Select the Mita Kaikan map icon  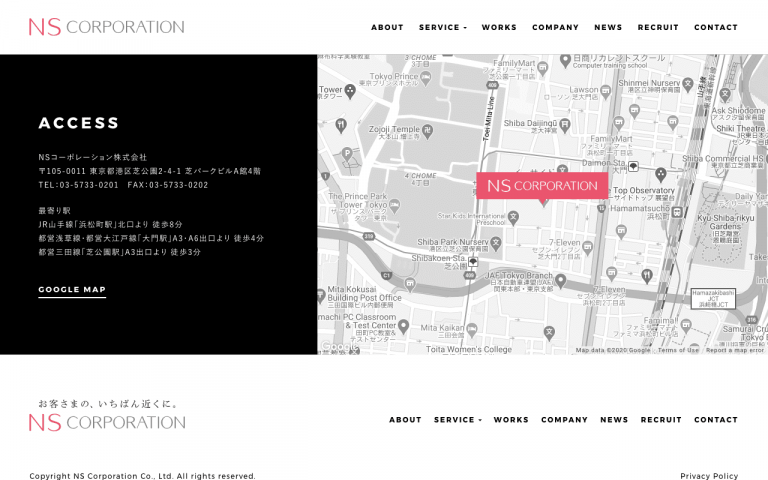472,329
